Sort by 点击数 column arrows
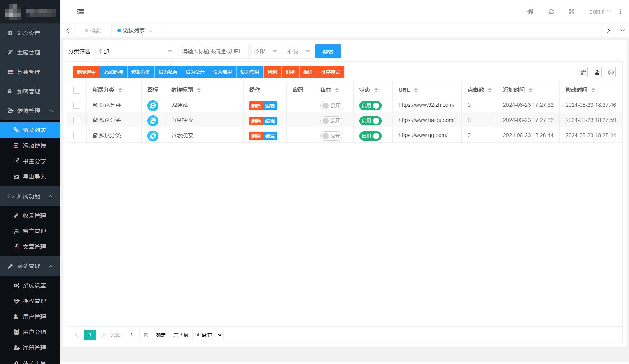Image resolution: width=629 pixels, height=364 pixels. tap(490, 90)
